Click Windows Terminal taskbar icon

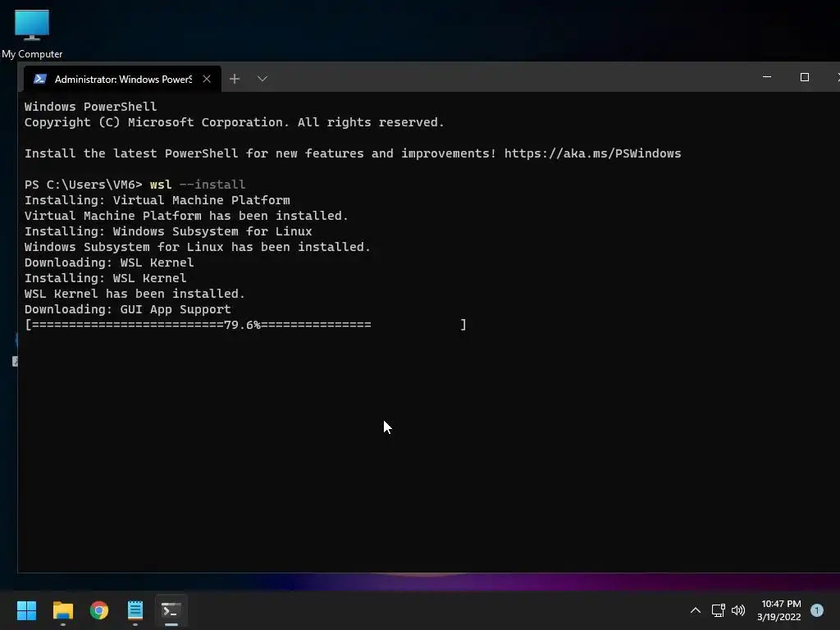coord(171,610)
